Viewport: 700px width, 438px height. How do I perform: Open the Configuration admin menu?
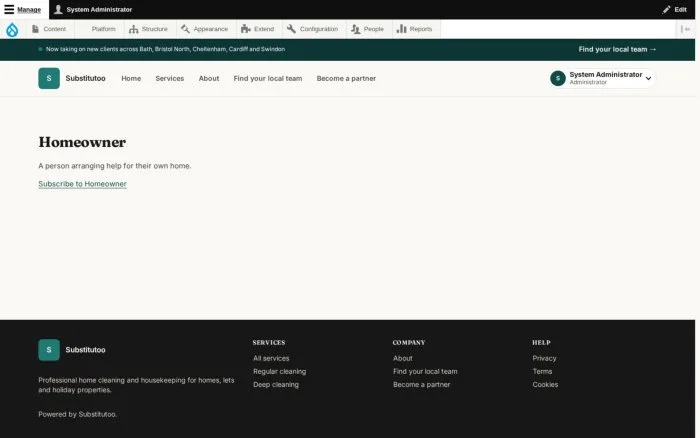pos(312,29)
